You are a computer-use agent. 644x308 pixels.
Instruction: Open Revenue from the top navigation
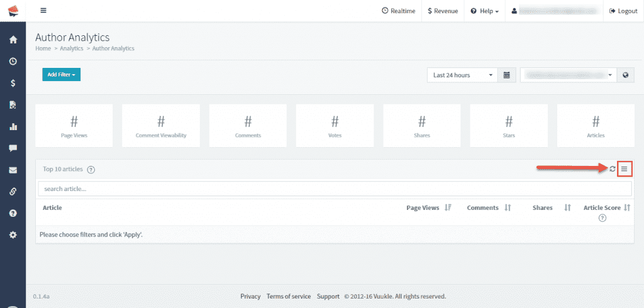click(x=443, y=11)
